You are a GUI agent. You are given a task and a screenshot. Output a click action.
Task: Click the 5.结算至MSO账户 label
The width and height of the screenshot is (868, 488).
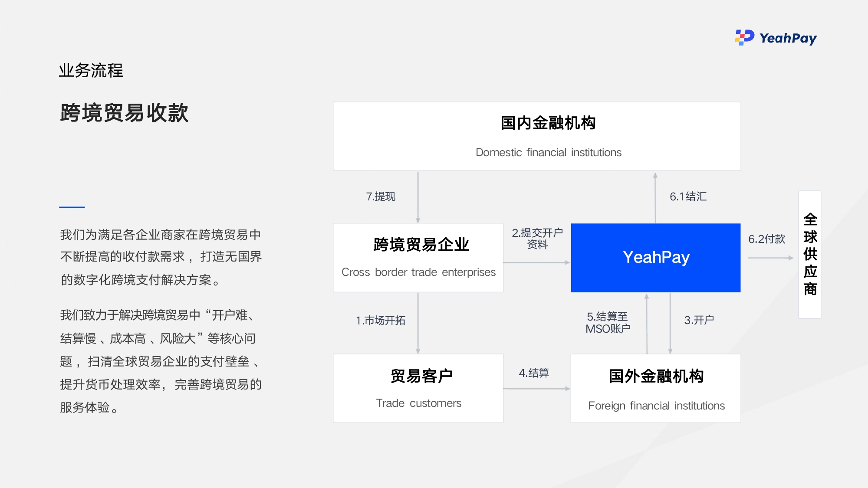pos(609,322)
